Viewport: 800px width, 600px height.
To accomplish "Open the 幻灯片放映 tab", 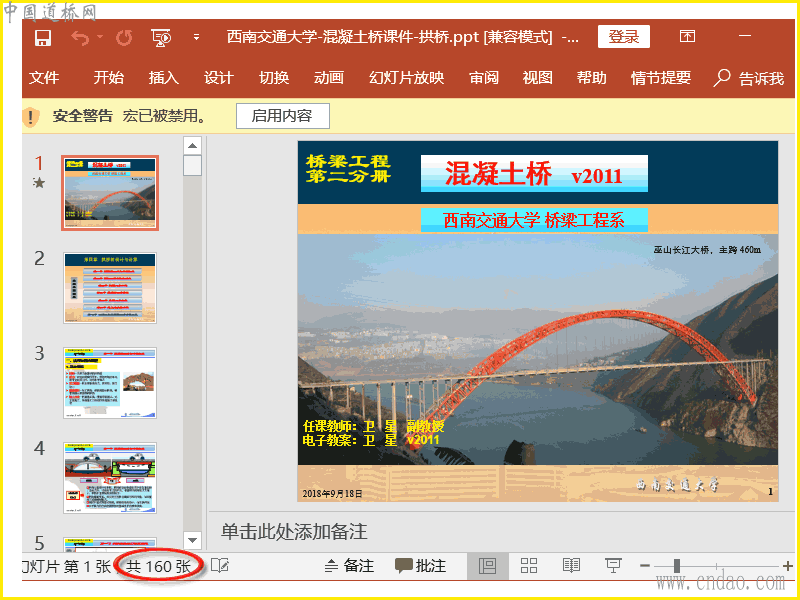I will point(407,78).
